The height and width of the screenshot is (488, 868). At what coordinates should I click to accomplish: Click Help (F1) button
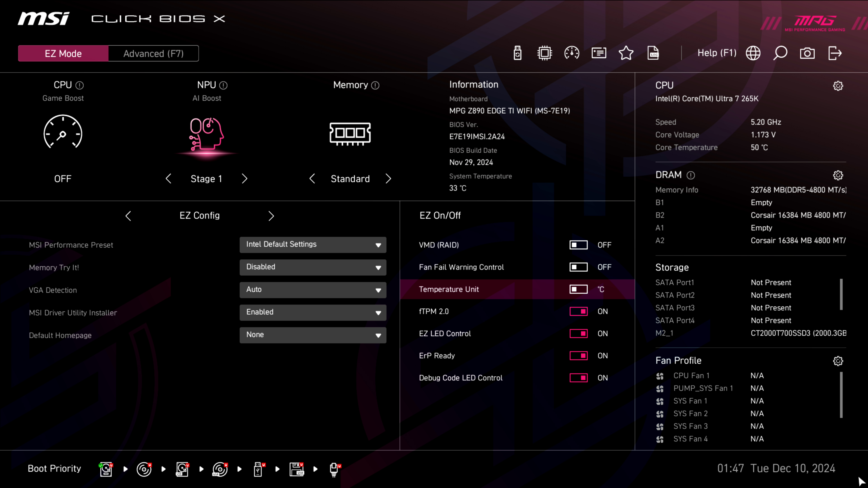[x=717, y=53]
